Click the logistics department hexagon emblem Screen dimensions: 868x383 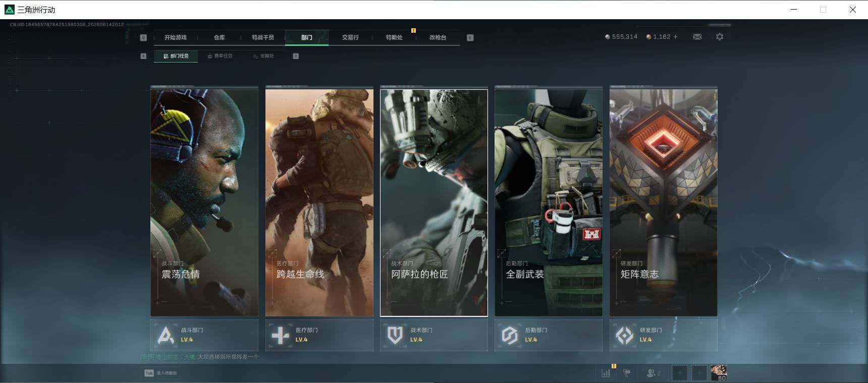coord(510,335)
